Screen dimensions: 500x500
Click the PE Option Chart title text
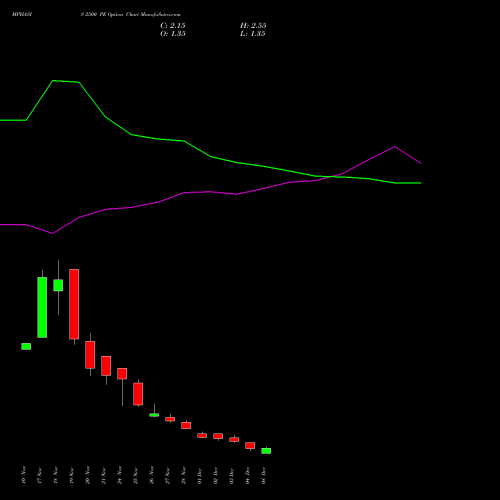point(130,15)
